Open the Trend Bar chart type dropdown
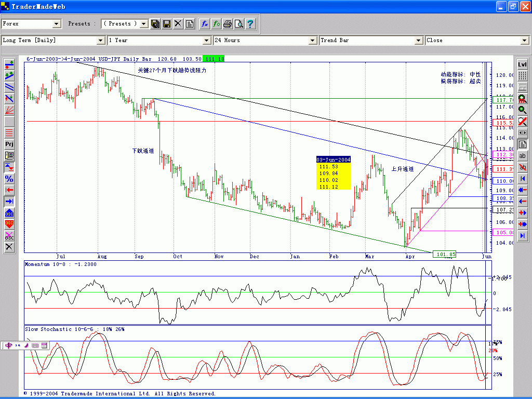 click(x=419, y=41)
